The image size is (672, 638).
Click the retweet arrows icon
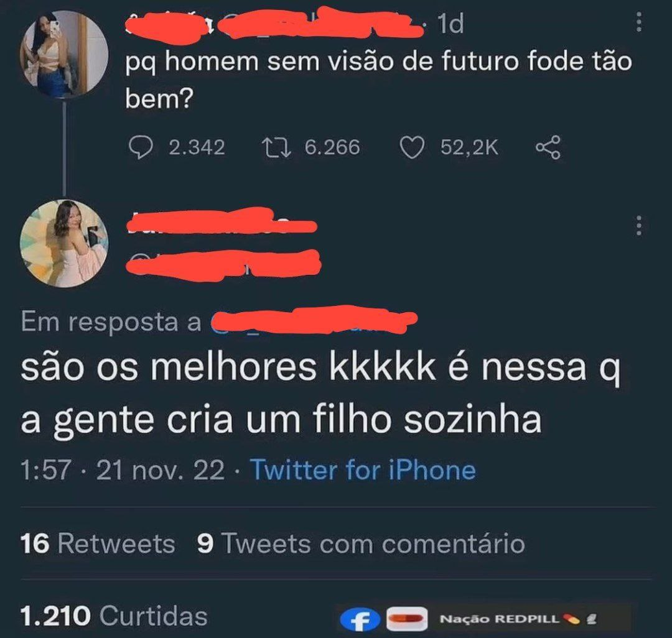click(x=276, y=148)
